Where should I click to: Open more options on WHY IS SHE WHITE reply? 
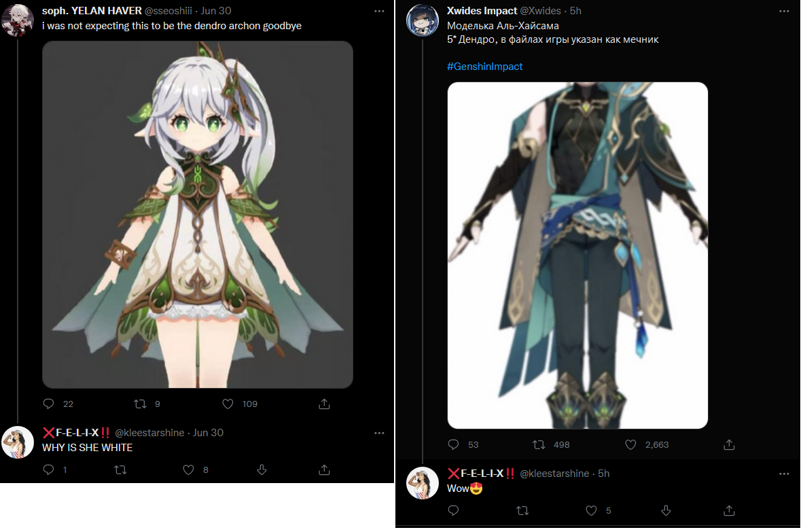(x=379, y=433)
